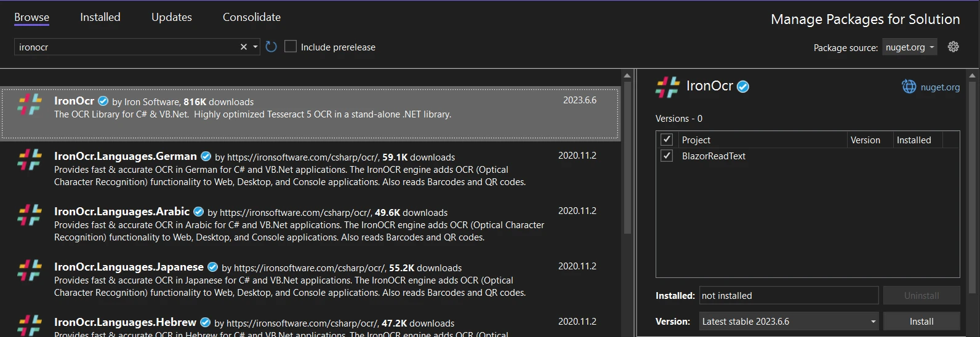Click verified badge next to IronOcr title
This screenshot has width=980, height=337.
click(743, 87)
